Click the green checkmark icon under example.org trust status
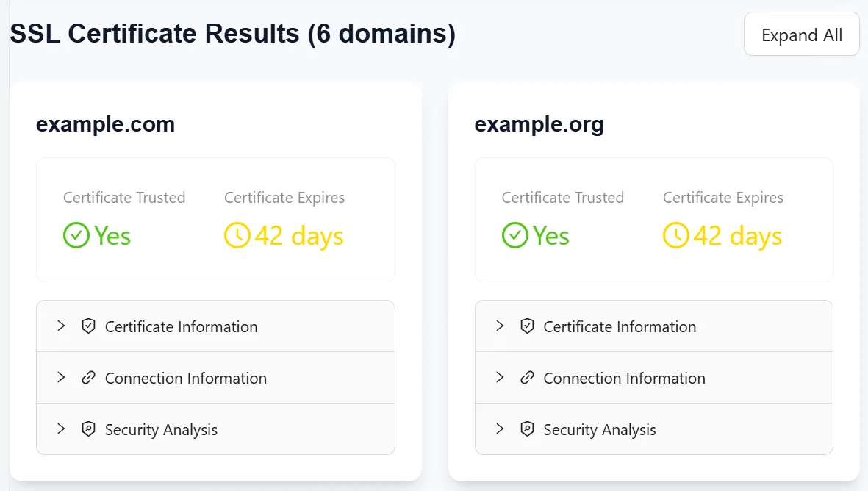Screen dimensions: 868x491 (514, 235)
